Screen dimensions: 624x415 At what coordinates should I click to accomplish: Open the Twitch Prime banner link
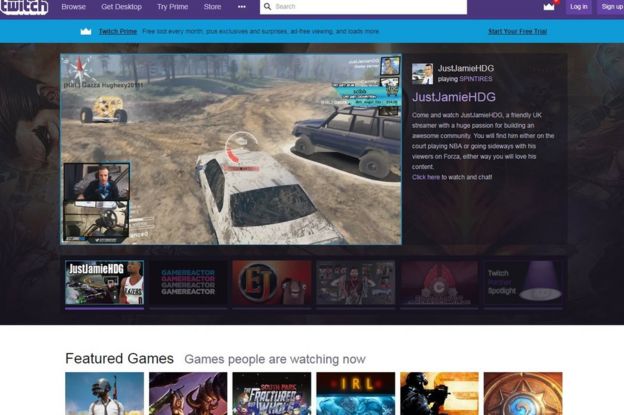118,31
